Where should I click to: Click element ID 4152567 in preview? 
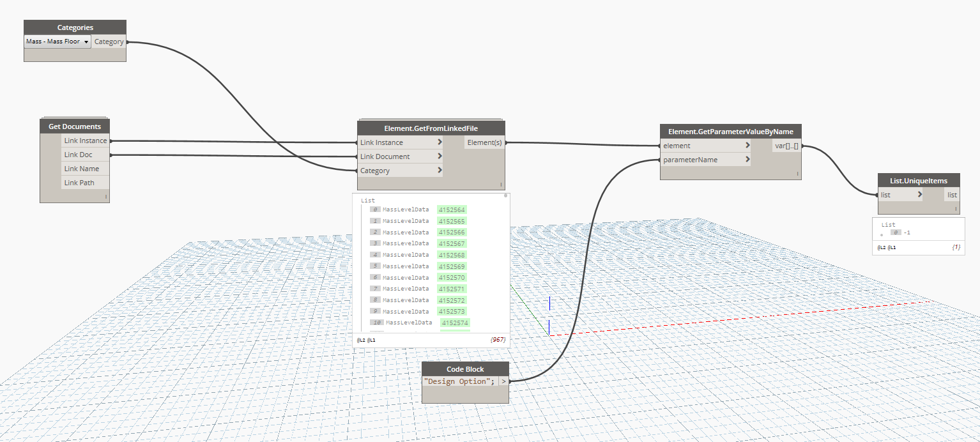[x=452, y=243]
